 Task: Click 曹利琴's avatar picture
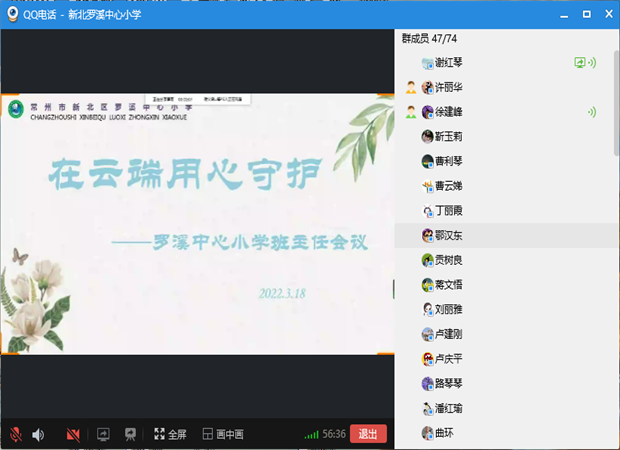click(427, 161)
